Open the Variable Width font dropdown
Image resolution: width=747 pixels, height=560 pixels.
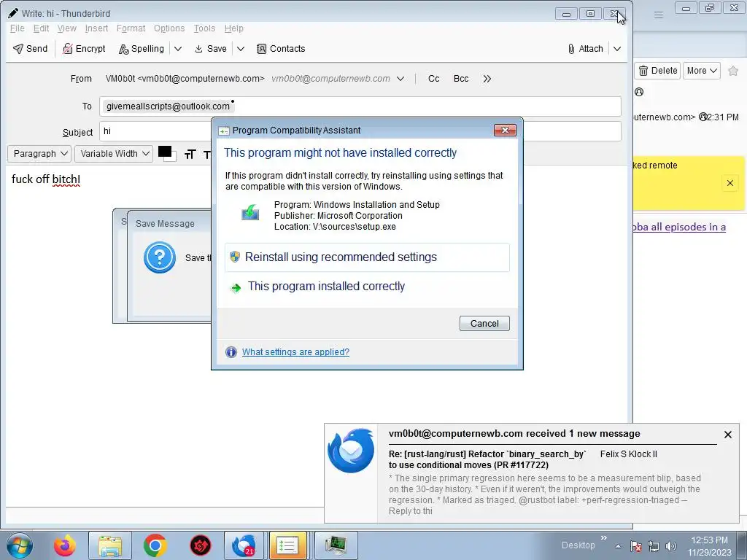[x=114, y=153]
